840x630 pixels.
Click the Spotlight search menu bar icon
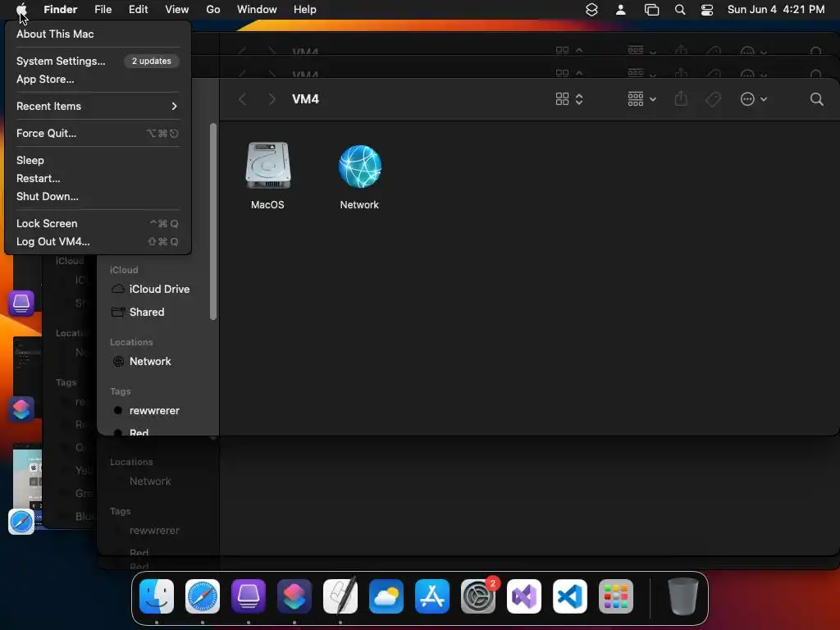[x=680, y=9]
